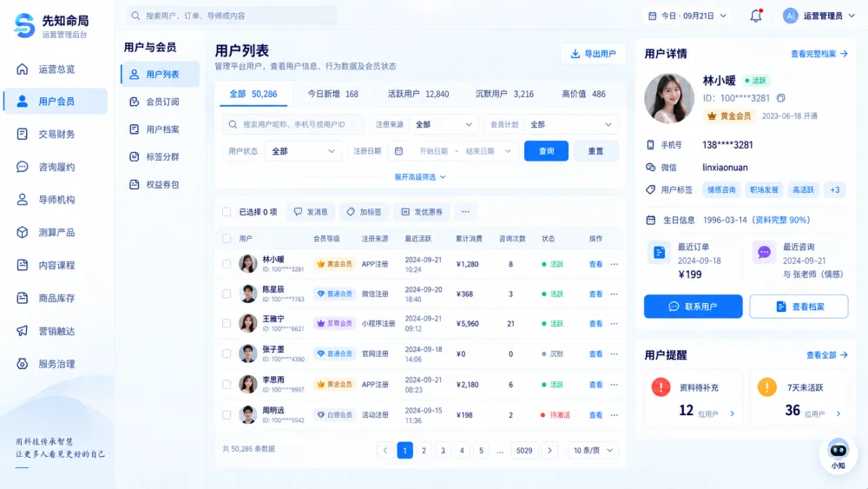Screen dimensions: 868x489
Task: Open the notification bell
Action: pyautogui.click(x=756, y=16)
